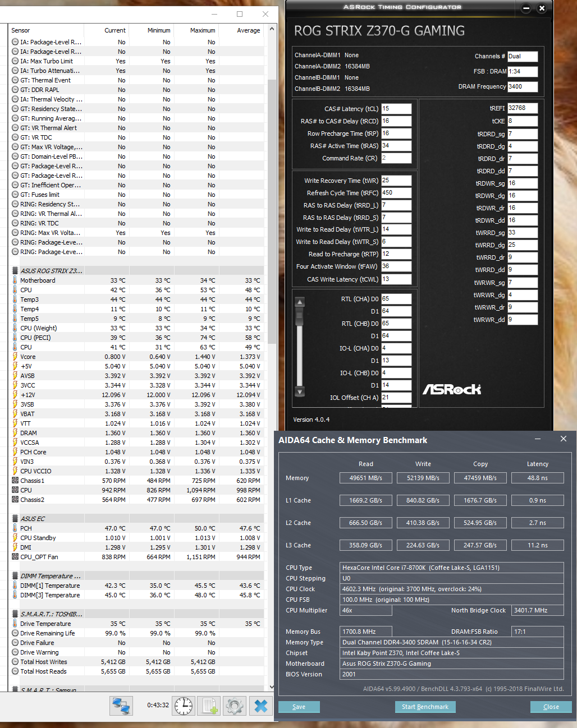Click the Command Rate (CR) field
This screenshot has height=728, width=577.
tap(396, 158)
